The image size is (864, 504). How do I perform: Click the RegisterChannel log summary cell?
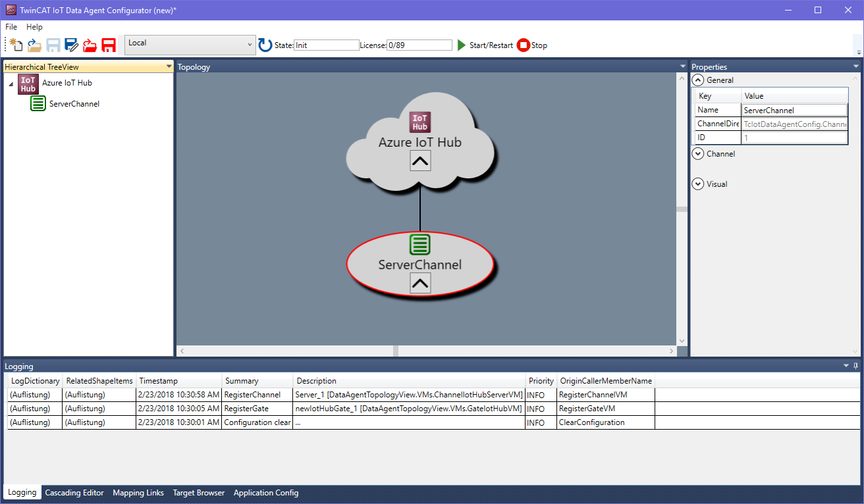pyautogui.click(x=257, y=395)
